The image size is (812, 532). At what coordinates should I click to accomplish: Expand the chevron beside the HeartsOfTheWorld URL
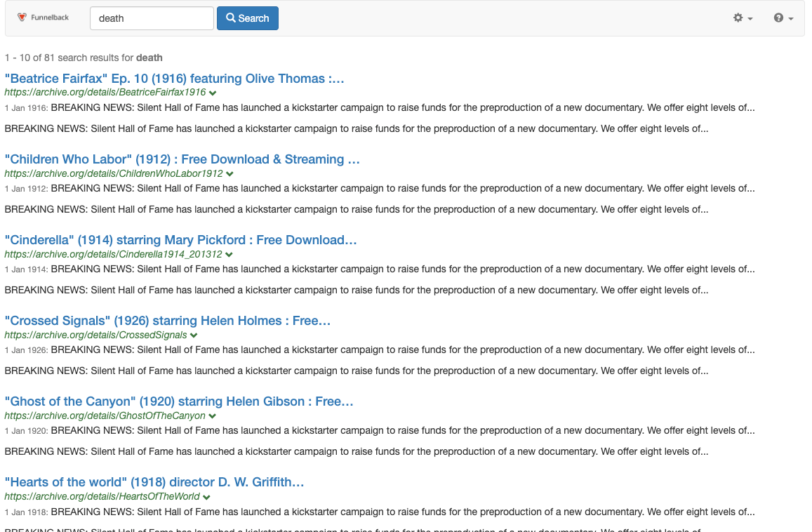207,497
